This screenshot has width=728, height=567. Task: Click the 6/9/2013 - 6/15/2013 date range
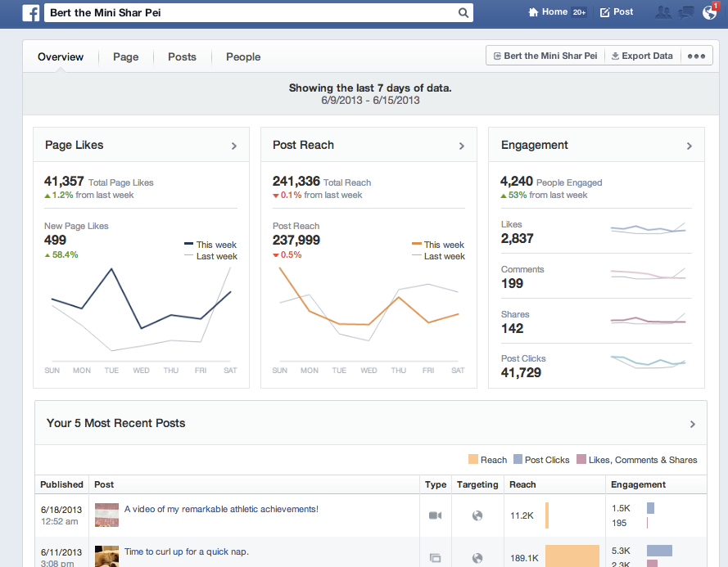click(x=370, y=100)
